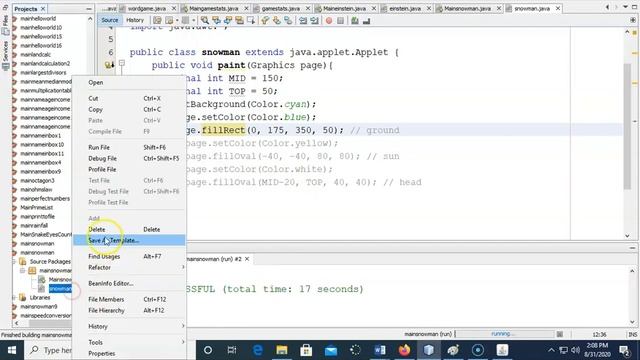This screenshot has width=640, height=360.
Task: Cancel the running process icon in status bar
Action: pyautogui.click(x=560, y=334)
